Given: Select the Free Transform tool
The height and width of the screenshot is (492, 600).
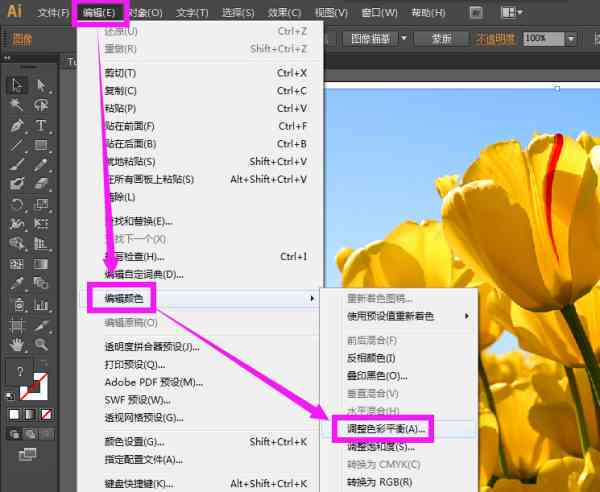Looking at the screenshot, I should [x=41, y=223].
